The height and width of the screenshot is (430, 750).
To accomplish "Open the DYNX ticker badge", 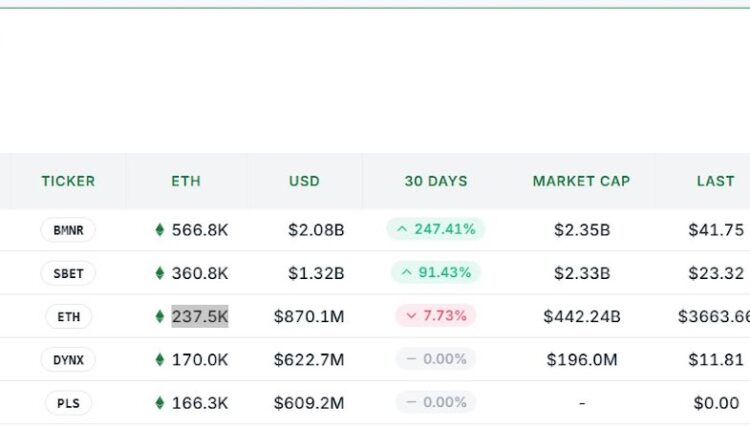I will point(68,360).
